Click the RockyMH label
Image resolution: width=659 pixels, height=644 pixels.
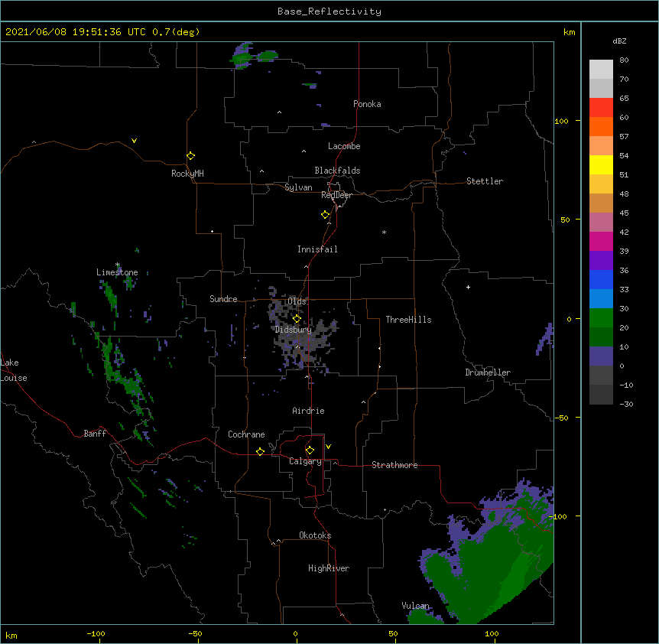point(187,174)
